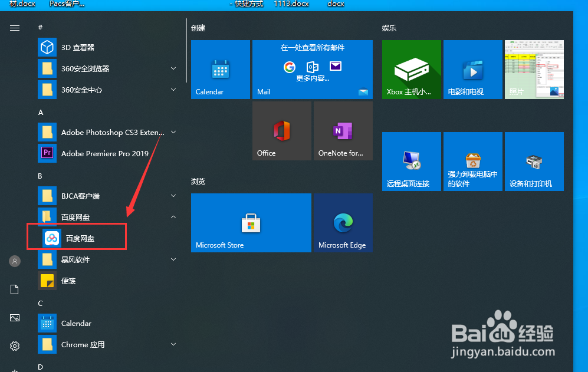Open the Microsoft Store tile
This screenshot has width=588, height=372.
[x=251, y=223]
